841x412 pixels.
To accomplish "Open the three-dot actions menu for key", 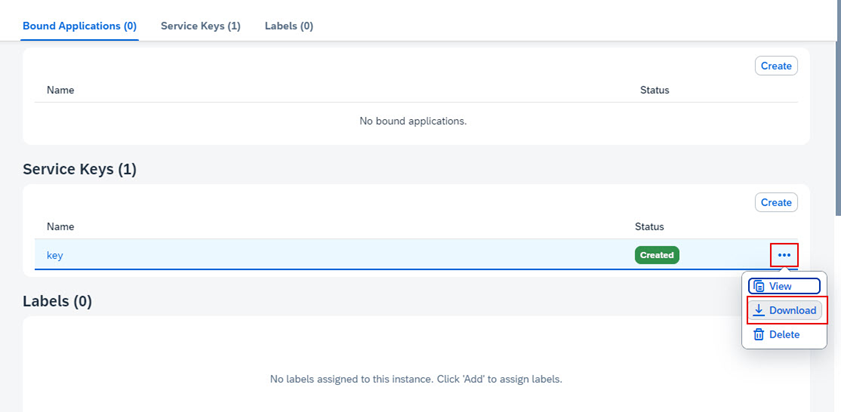I will point(784,255).
